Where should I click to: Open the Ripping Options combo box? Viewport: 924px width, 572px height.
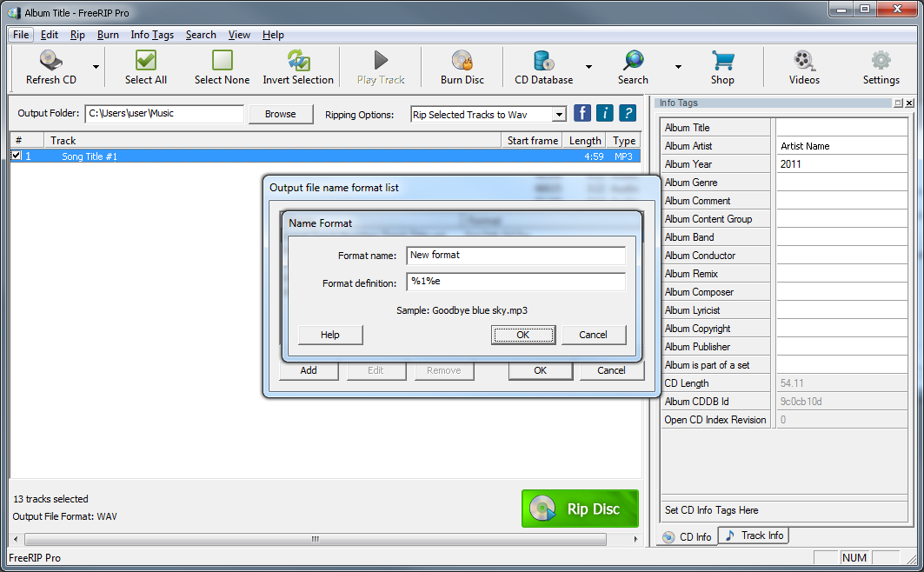pyautogui.click(x=489, y=114)
